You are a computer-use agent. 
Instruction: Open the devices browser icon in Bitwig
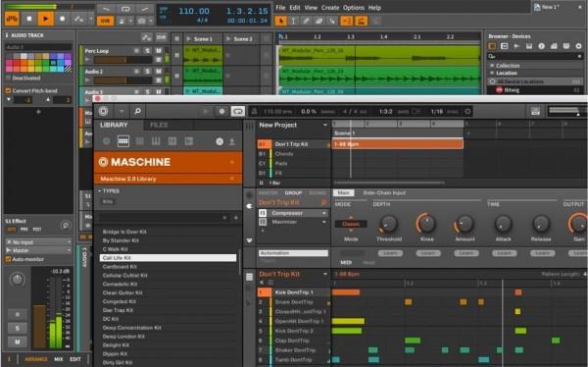[492, 46]
